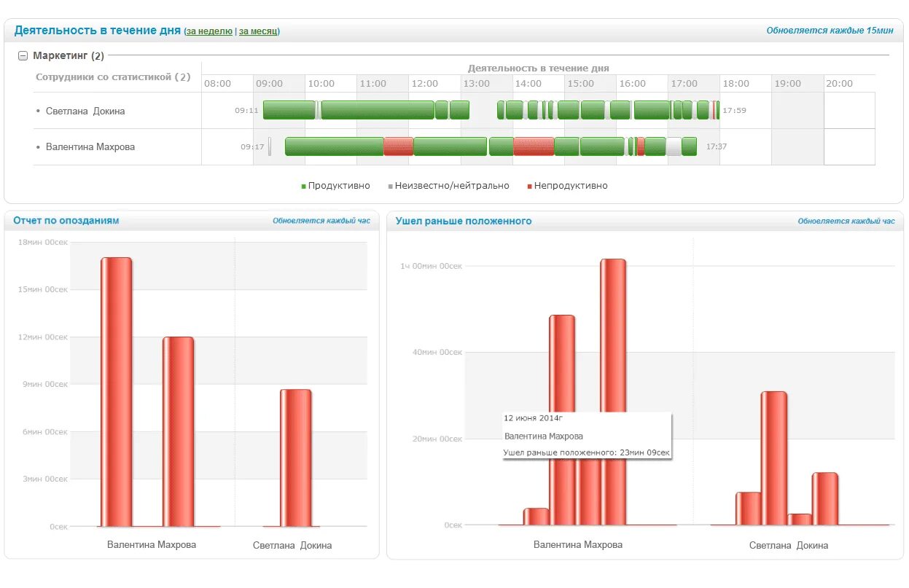The height and width of the screenshot is (588, 909).
Task: Click Светлана Докина's start time 09:11
Action: tap(246, 111)
